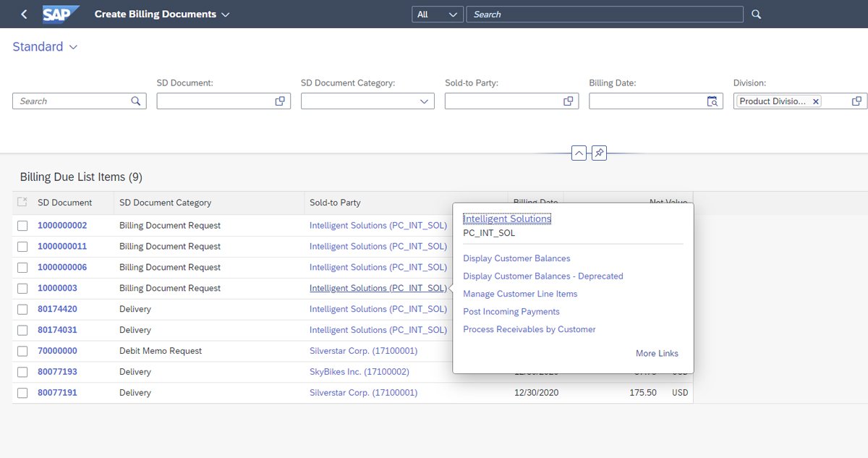
Task: Check the row for Debit Memo 70000000
Action: click(x=22, y=351)
